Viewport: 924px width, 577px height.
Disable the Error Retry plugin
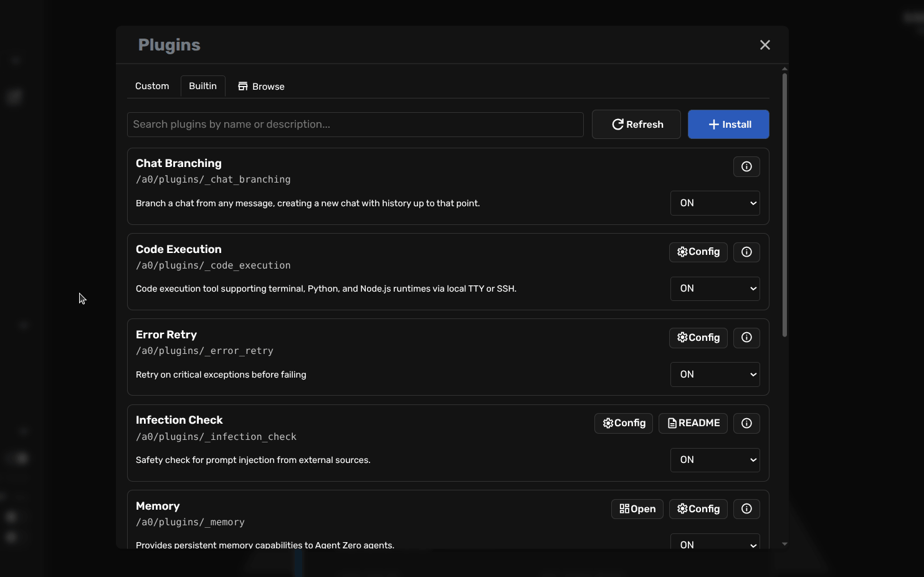coord(715,374)
